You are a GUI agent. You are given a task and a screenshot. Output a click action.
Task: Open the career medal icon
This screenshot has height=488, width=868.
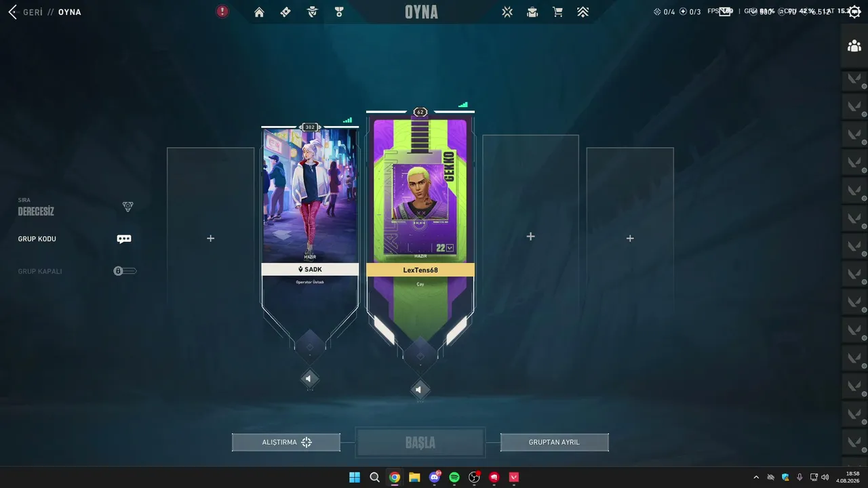339,12
